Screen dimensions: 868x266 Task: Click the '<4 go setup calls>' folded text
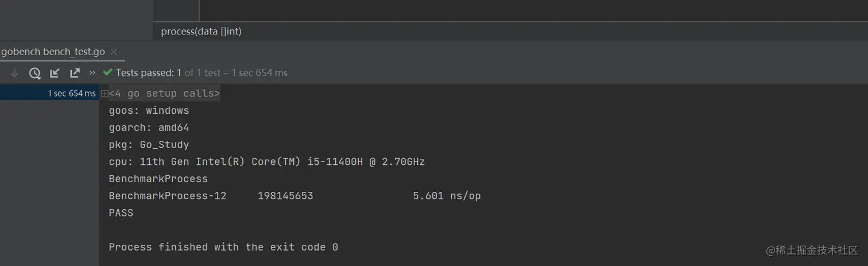(165, 93)
